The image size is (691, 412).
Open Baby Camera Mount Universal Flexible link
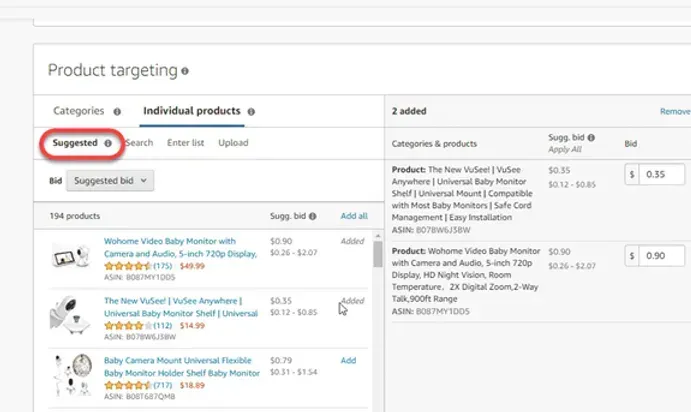(x=182, y=367)
